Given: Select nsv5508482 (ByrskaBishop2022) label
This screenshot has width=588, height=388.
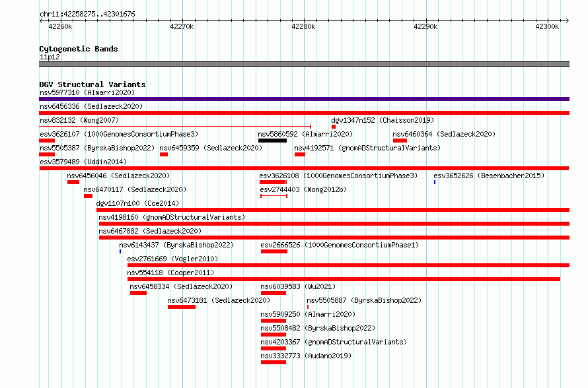Looking at the screenshot, I should pos(318,328).
